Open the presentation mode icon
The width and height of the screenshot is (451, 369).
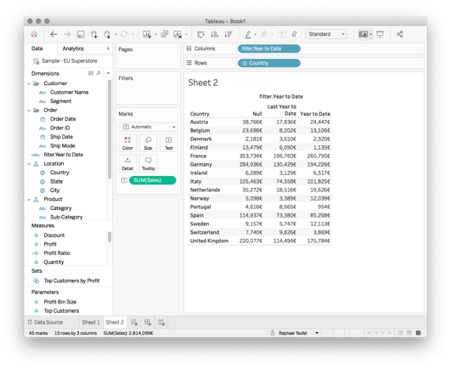point(380,34)
